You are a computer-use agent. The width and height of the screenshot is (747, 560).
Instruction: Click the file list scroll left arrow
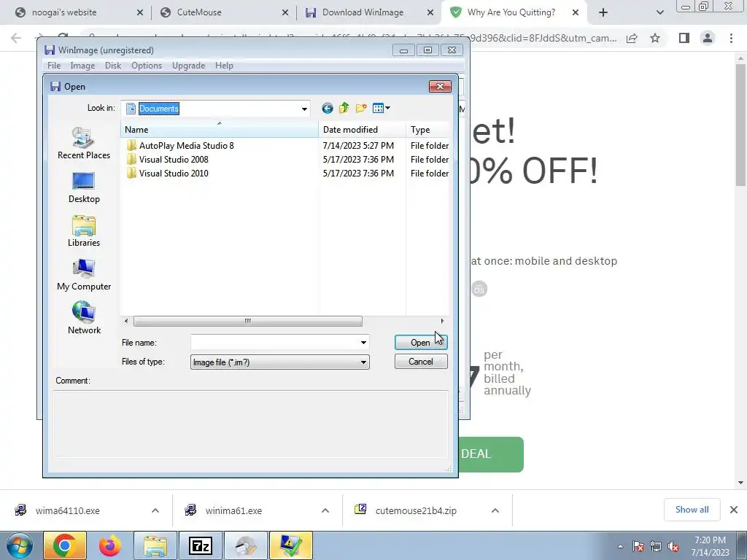tap(126, 322)
